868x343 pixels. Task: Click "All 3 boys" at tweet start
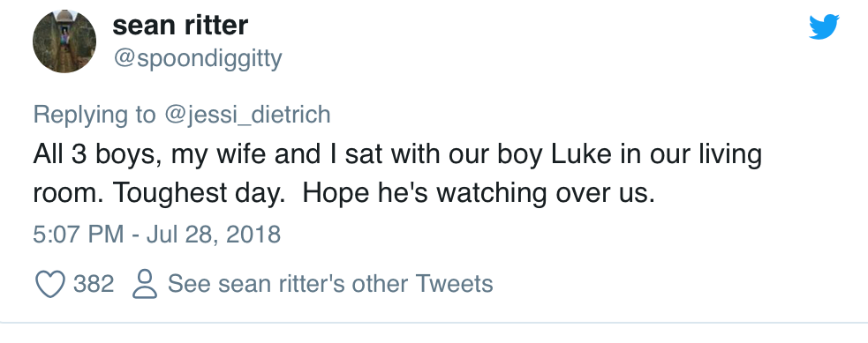[97, 154]
